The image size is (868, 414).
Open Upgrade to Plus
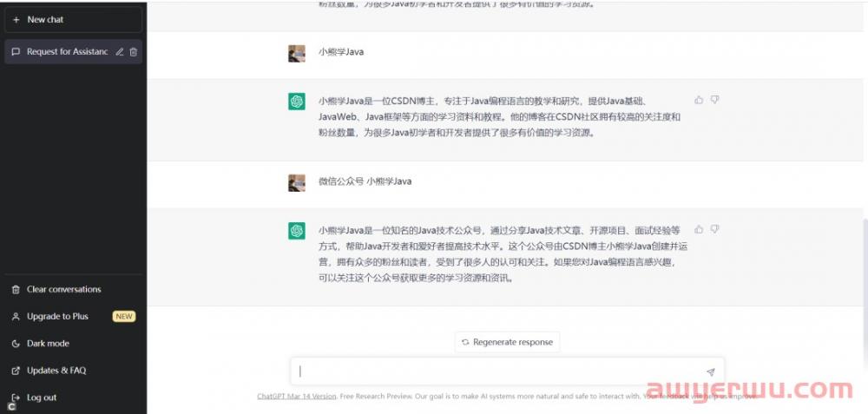coord(73,316)
